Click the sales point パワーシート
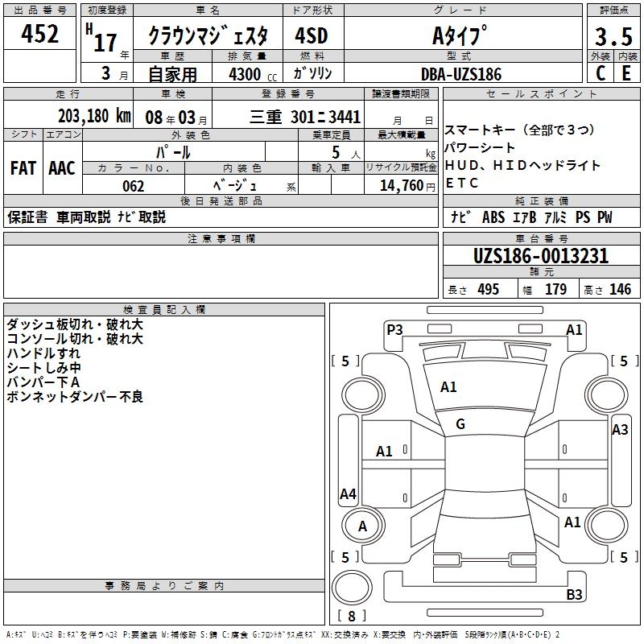Viewport: 644px width, 644px height. [x=480, y=147]
